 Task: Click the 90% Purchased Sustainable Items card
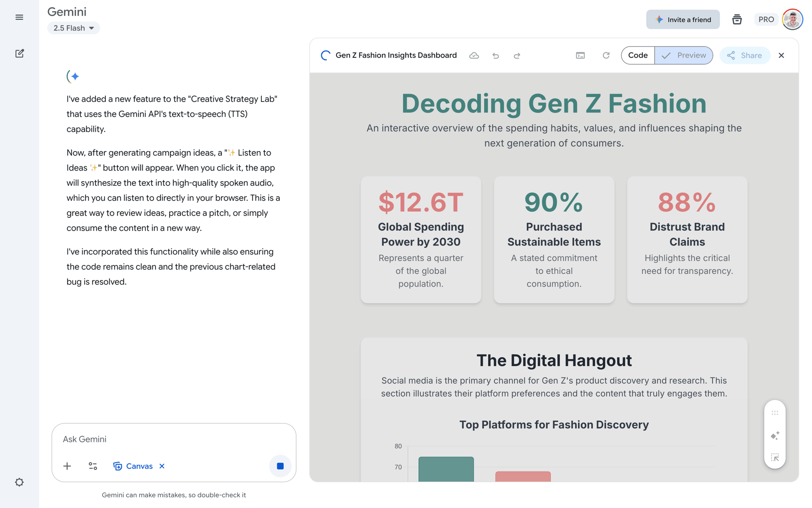click(x=554, y=240)
